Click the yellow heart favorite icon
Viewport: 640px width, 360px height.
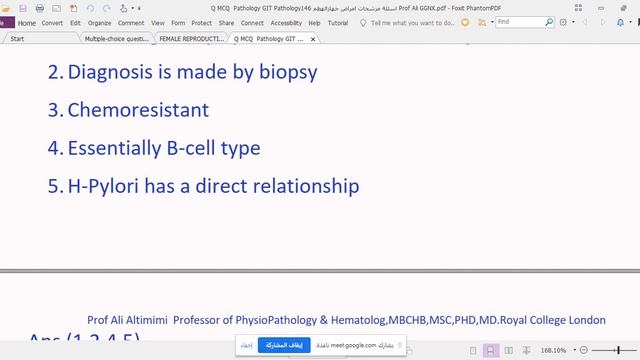point(465,22)
